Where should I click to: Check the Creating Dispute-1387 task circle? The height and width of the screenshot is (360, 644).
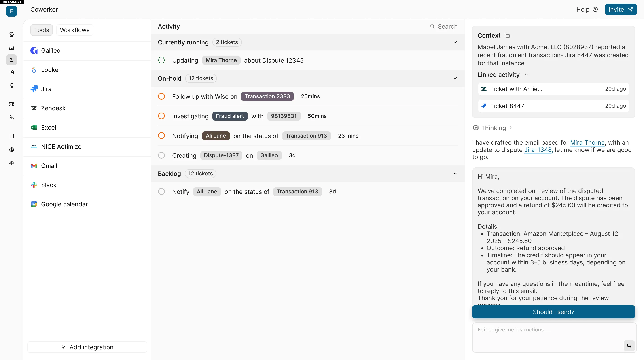pyautogui.click(x=161, y=155)
